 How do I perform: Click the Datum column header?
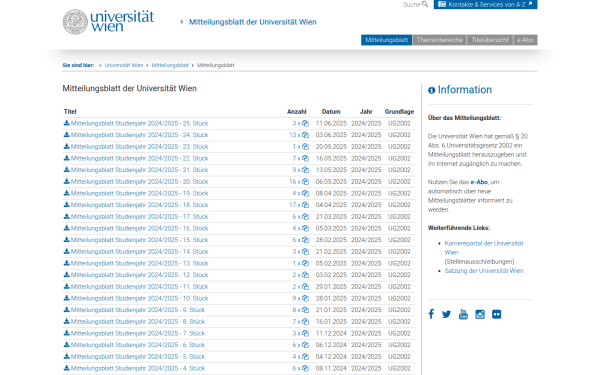pos(331,111)
